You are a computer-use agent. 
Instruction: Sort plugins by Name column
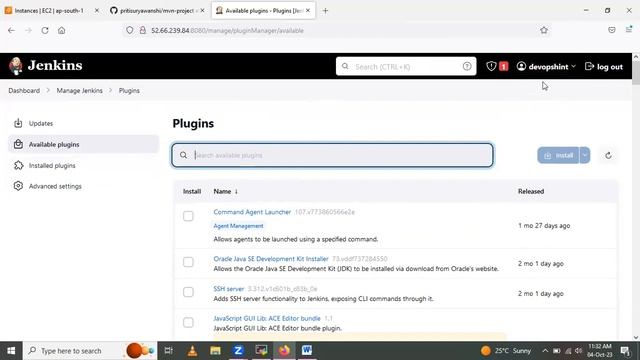[x=225, y=191]
